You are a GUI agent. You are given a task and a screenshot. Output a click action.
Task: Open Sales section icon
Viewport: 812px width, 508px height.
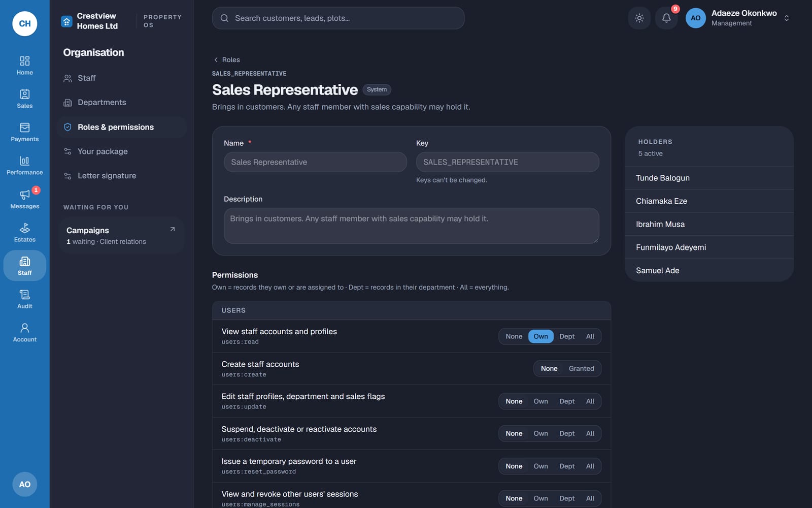point(24,99)
